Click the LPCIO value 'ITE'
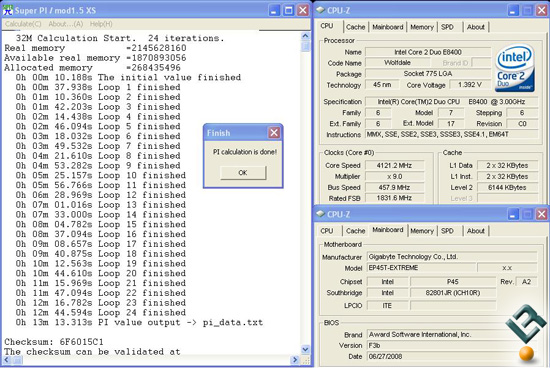 click(387, 306)
